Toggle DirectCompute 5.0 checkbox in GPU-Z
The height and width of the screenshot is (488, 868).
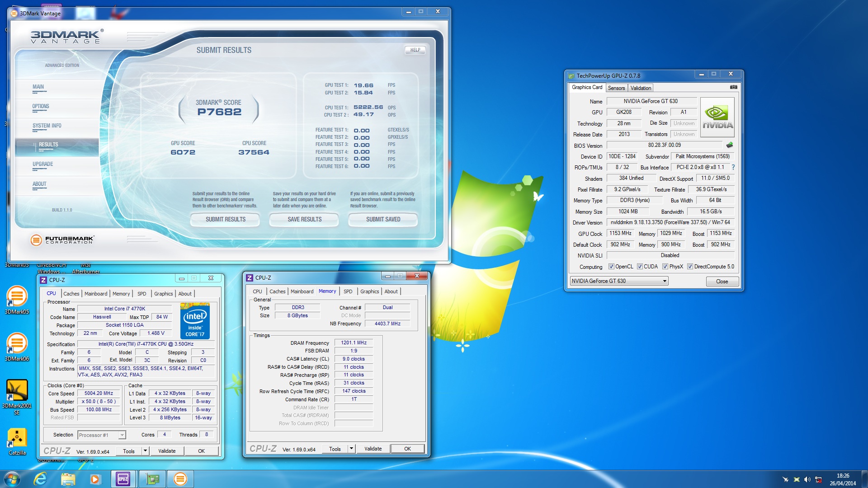[690, 267]
